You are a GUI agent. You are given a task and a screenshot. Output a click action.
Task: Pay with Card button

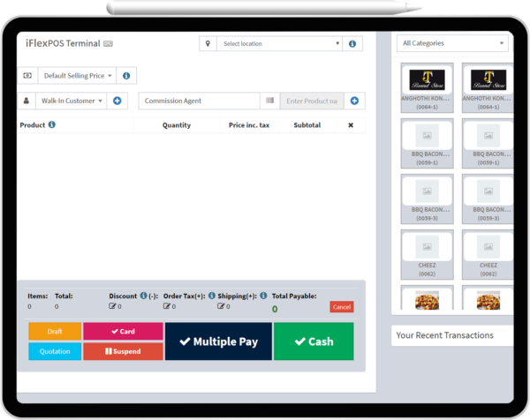pos(123,331)
